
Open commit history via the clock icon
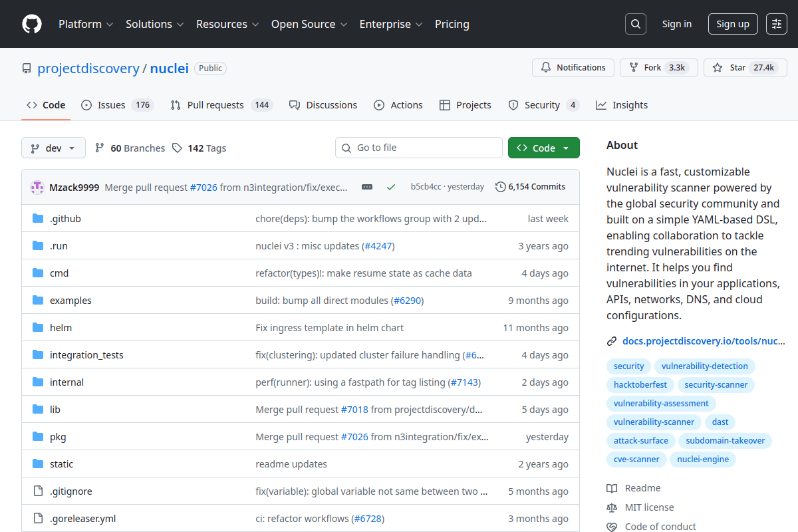point(500,187)
